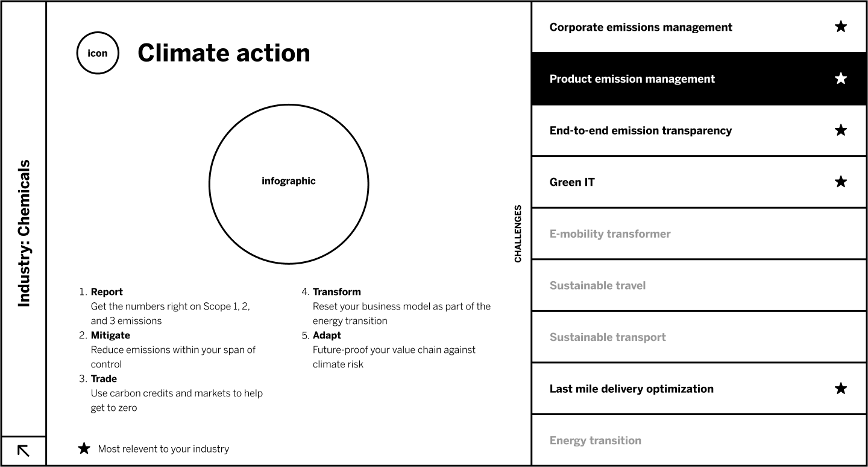This screenshot has width=868, height=467.
Task: Click the central infographic circle
Action: [289, 184]
